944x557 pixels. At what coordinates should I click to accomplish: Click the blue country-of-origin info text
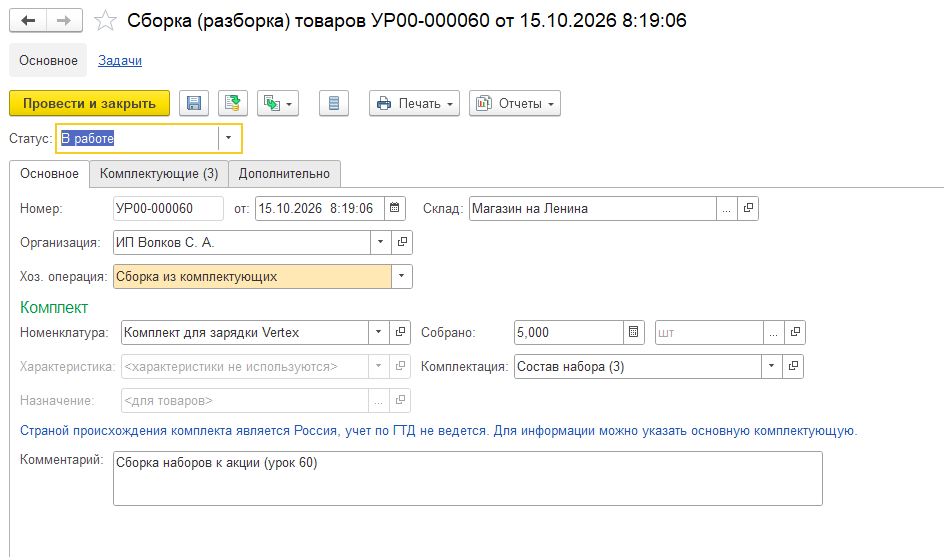[438, 431]
